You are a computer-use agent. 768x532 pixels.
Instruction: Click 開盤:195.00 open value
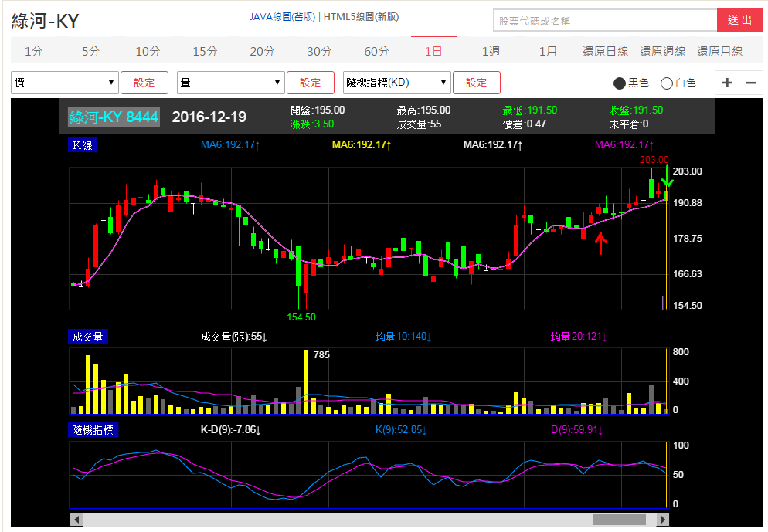point(318,110)
